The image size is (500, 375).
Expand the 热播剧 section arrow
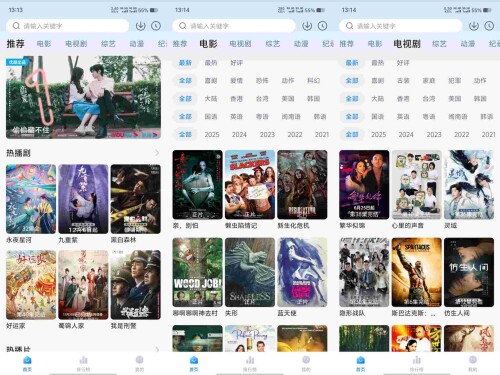tap(157, 153)
